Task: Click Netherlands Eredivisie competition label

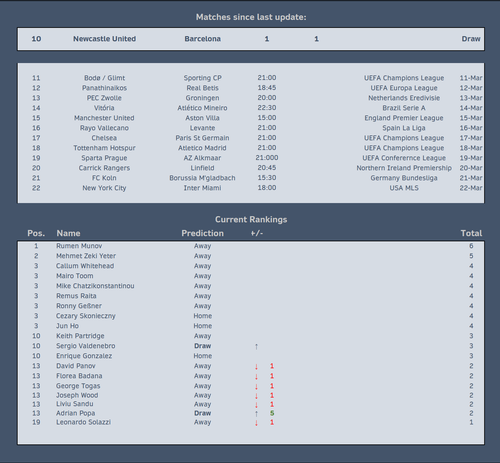Action: [x=404, y=98]
